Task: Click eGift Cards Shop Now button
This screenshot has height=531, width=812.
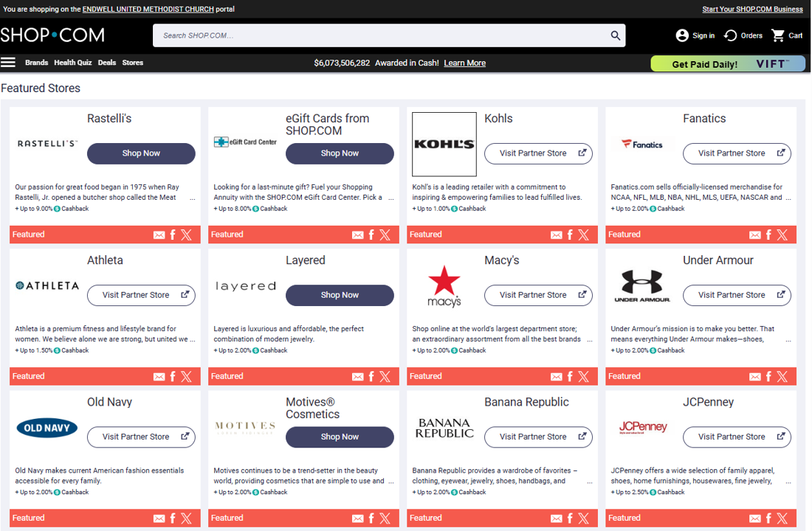Action: [x=340, y=153]
